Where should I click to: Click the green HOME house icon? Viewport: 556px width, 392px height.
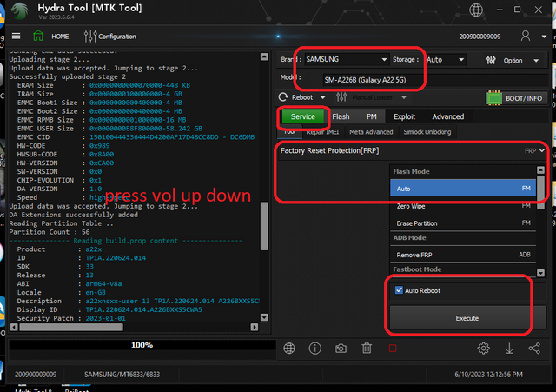tap(38, 36)
